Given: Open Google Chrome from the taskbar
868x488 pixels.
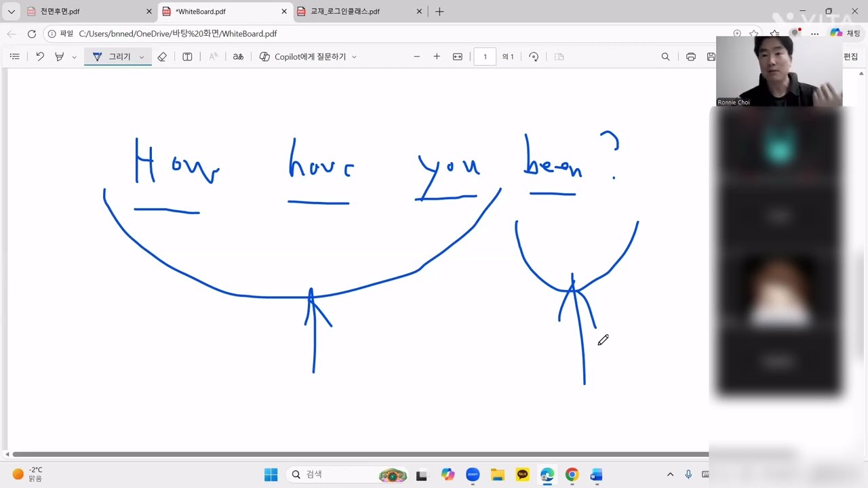Looking at the screenshot, I should [572, 474].
